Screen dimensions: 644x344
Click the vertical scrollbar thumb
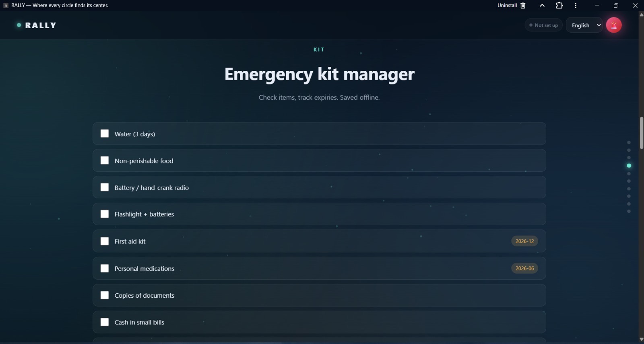(642, 133)
